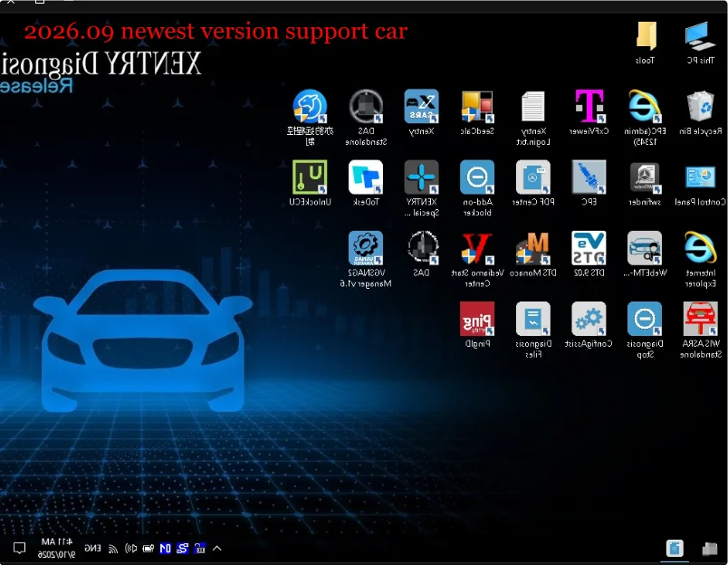The height and width of the screenshot is (565, 728).
Task: Launch the Diagnosis Stop shortcut
Action: tap(645, 330)
